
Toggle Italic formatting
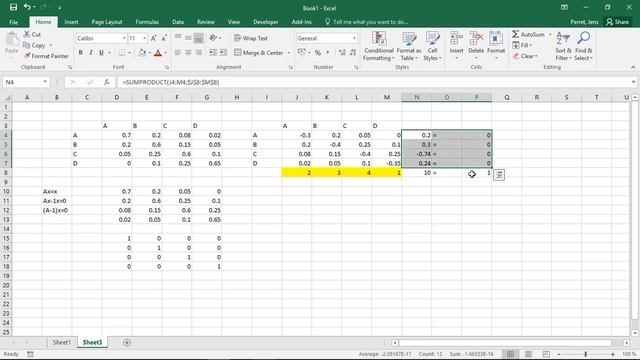[91, 53]
